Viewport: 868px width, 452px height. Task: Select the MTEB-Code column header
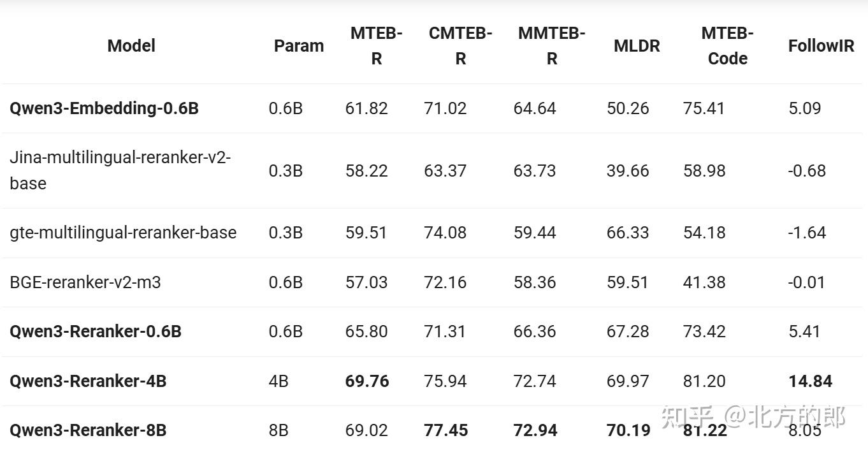727,46
